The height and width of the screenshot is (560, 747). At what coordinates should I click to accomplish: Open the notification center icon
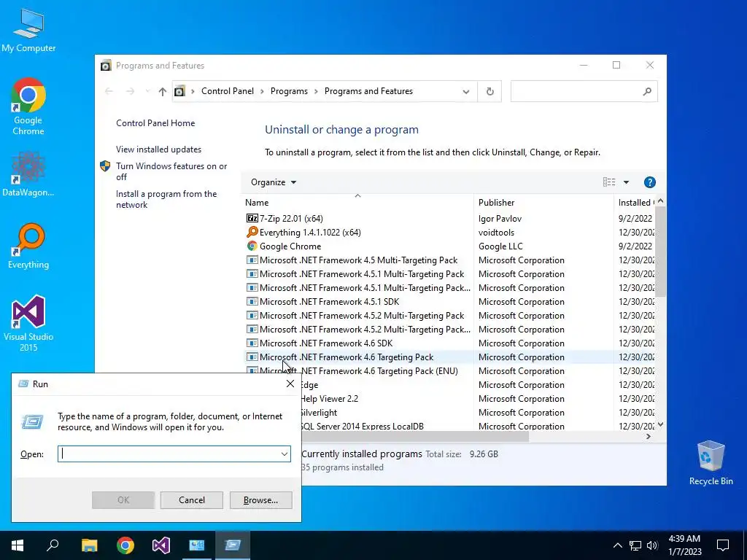click(723, 545)
